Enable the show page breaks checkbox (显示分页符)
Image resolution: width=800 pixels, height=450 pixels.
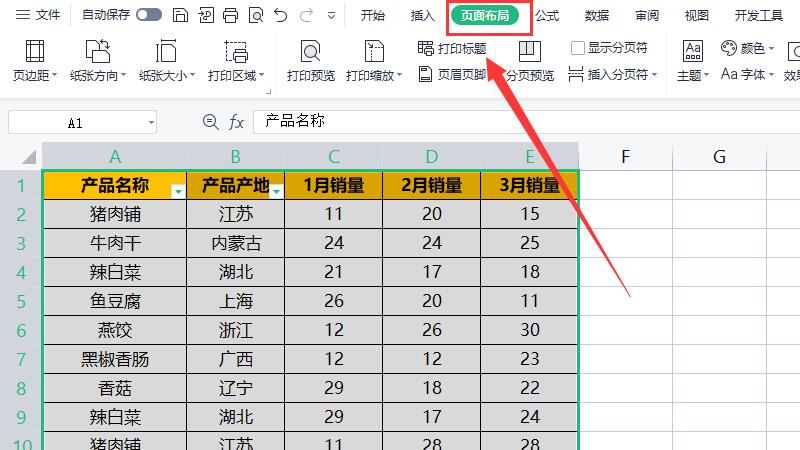point(578,48)
